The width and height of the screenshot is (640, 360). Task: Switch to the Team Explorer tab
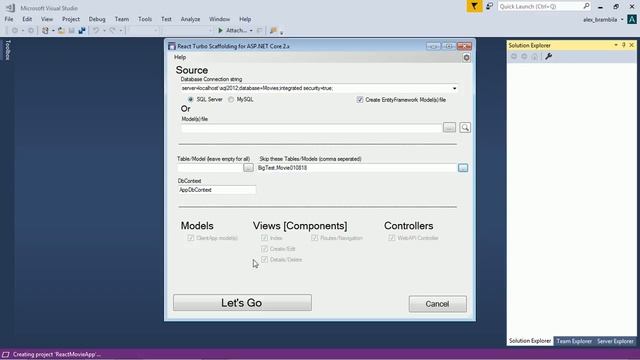coord(574,341)
